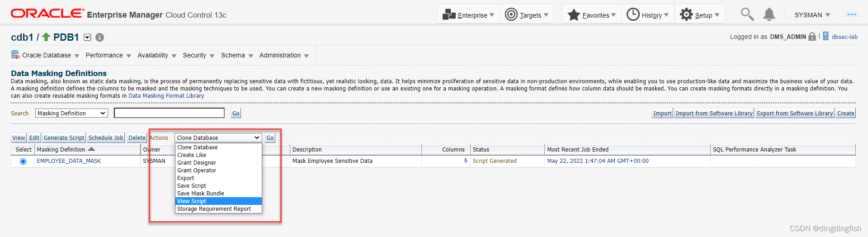This screenshot has width=868, height=237.
Task: Choose Export from the Actions list
Action: click(218, 178)
